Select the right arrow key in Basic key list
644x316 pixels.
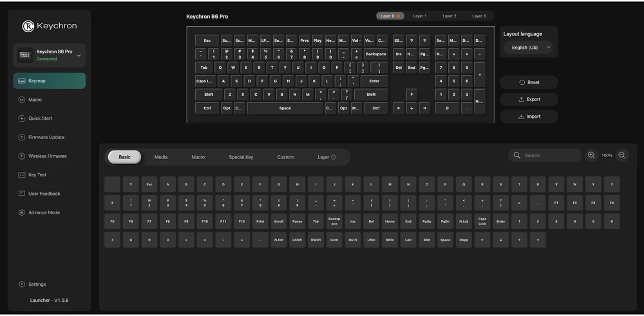(x=538, y=239)
